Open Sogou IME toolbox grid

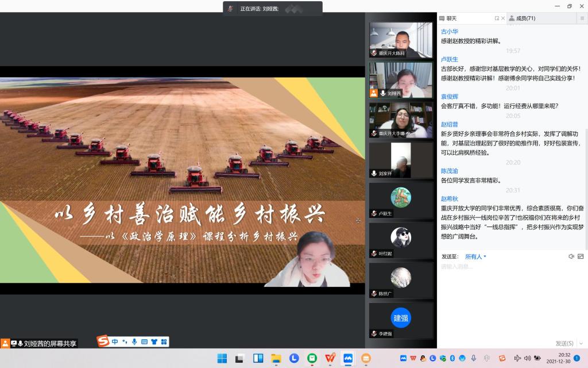(x=164, y=342)
